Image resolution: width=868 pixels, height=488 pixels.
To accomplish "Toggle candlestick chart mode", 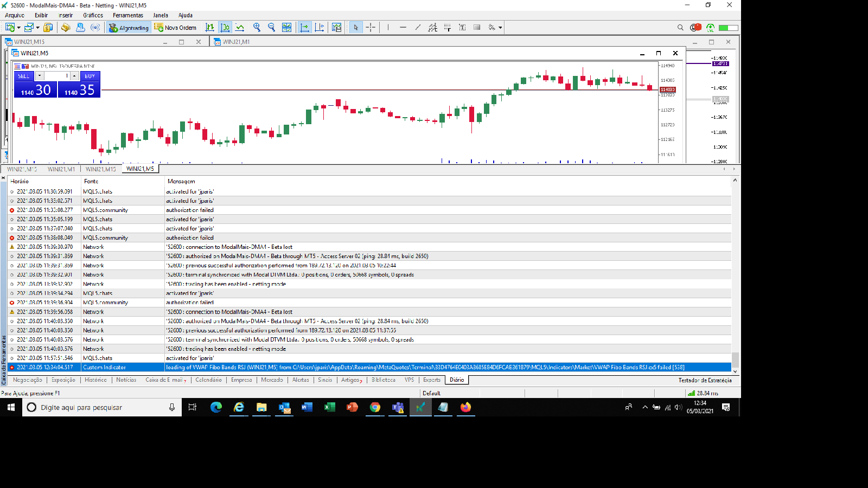I will (x=225, y=28).
